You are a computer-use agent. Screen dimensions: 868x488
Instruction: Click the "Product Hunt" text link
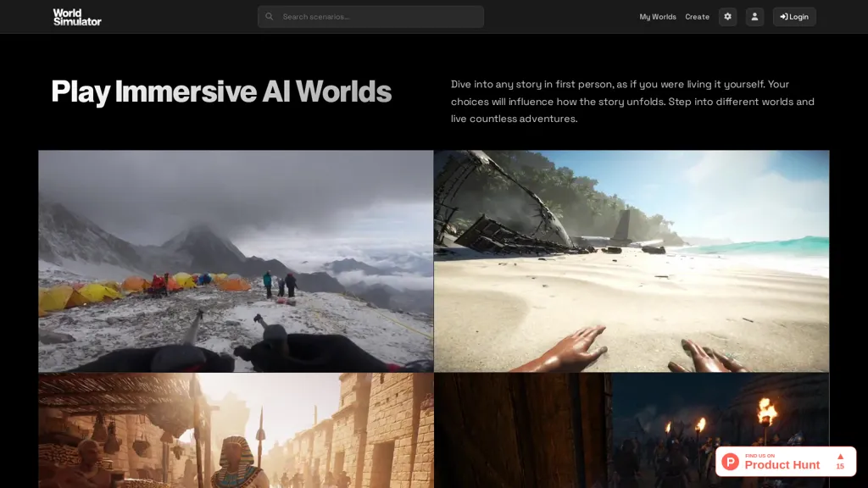click(x=780, y=465)
